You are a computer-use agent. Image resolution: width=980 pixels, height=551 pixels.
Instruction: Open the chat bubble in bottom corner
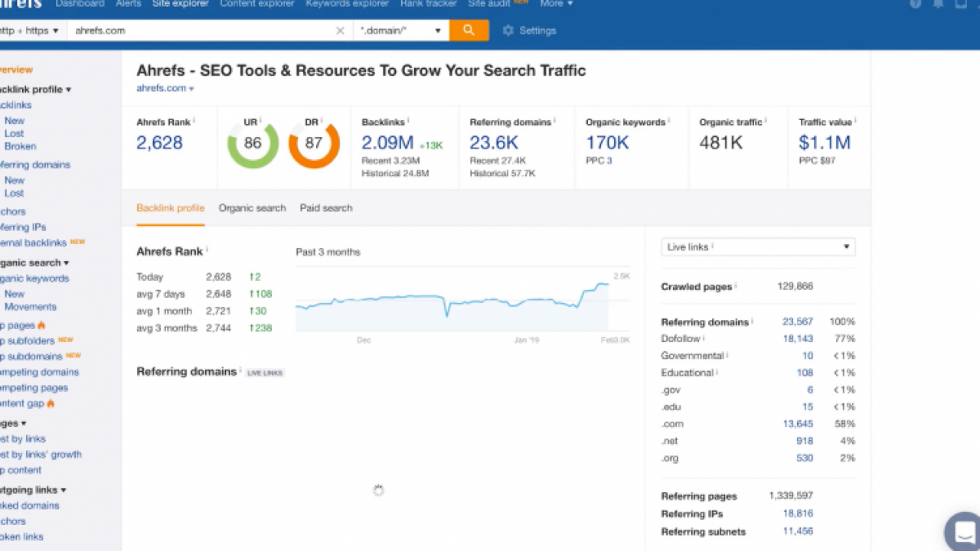[963, 531]
